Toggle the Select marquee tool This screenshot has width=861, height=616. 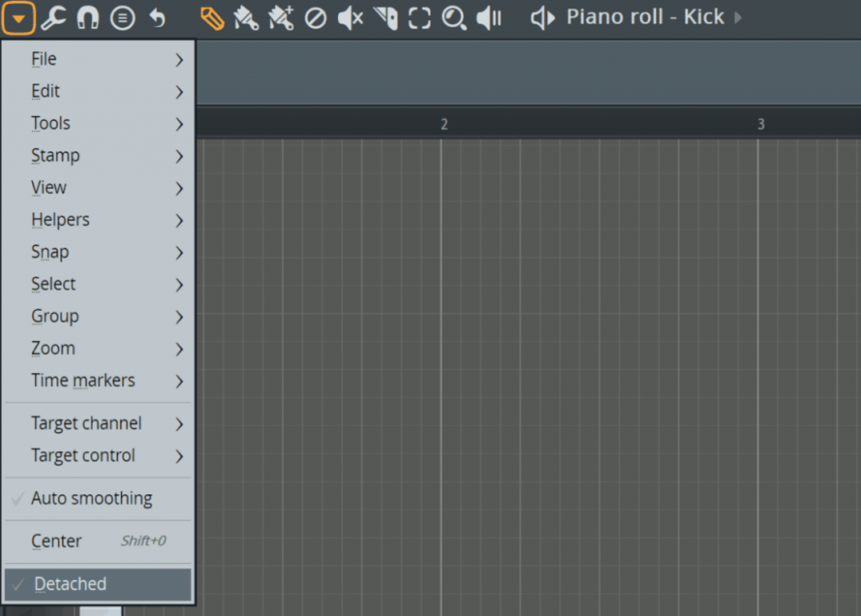(x=420, y=18)
